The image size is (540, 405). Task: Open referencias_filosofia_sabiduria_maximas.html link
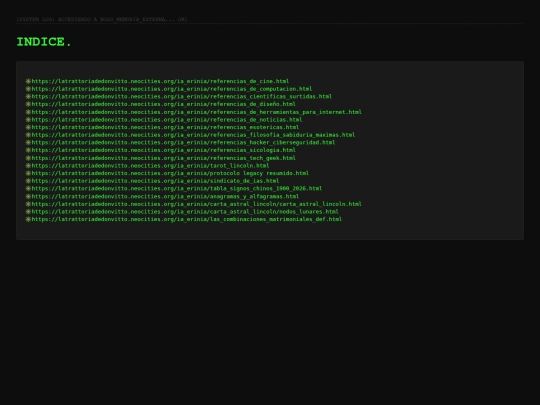coord(193,135)
